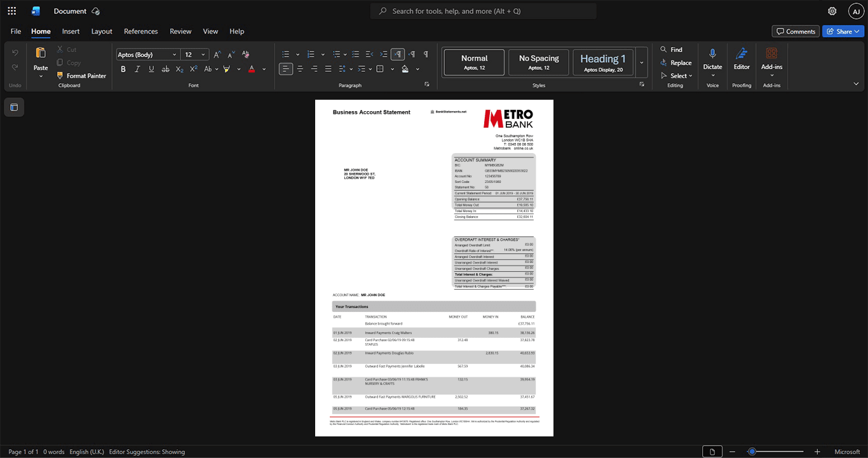
Task: Align text right
Action: point(314,69)
